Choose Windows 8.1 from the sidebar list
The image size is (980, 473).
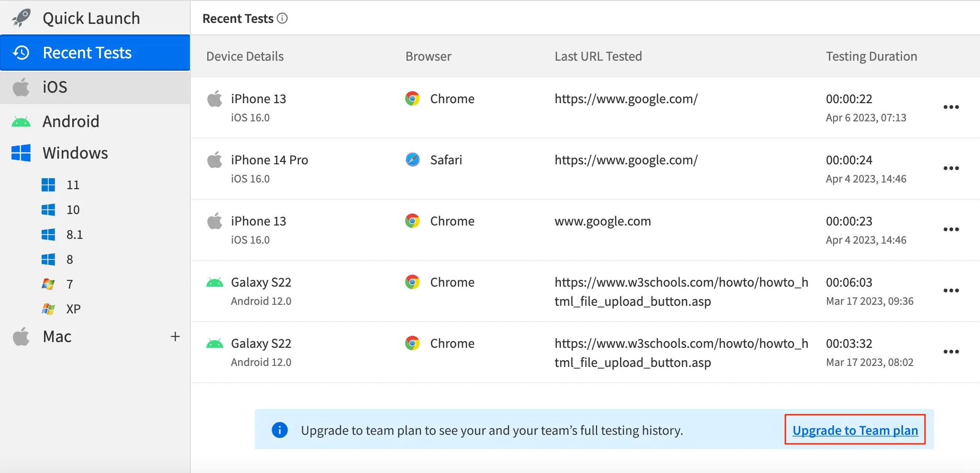(x=74, y=235)
